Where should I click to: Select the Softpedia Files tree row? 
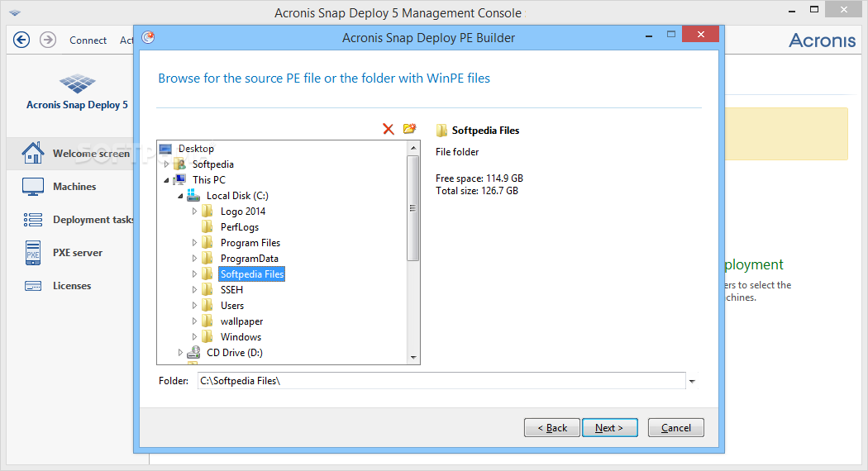[x=252, y=274]
